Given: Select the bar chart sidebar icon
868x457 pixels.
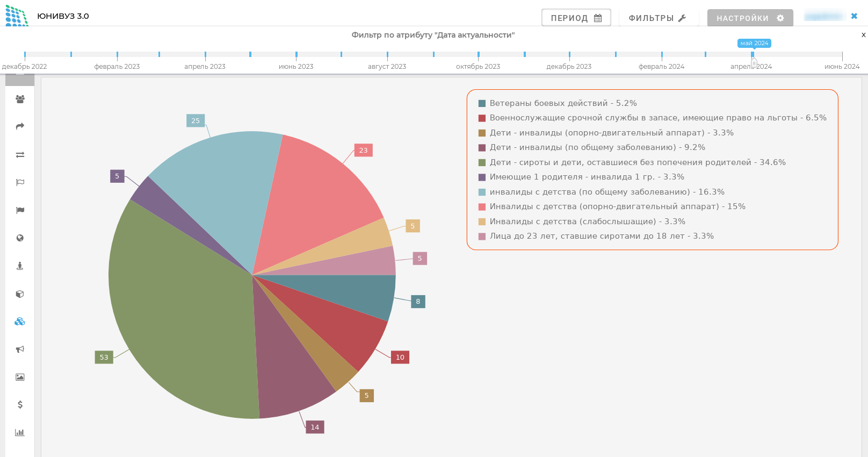Looking at the screenshot, I should coord(20,432).
